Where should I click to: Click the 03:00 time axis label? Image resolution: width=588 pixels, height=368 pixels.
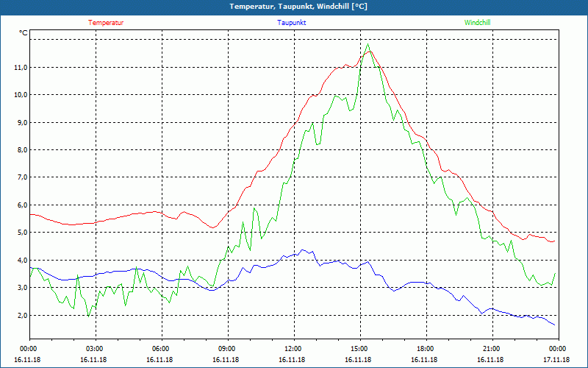tap(95, 349)
